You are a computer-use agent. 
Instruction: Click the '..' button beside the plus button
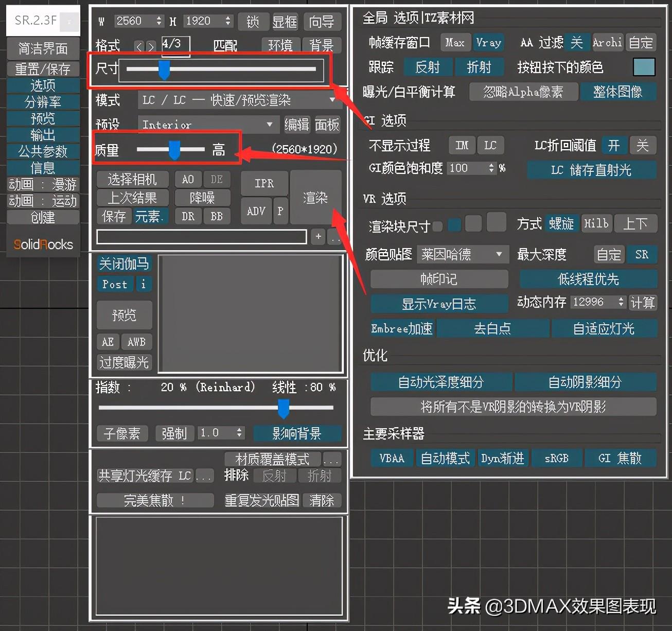pos(334,236)
